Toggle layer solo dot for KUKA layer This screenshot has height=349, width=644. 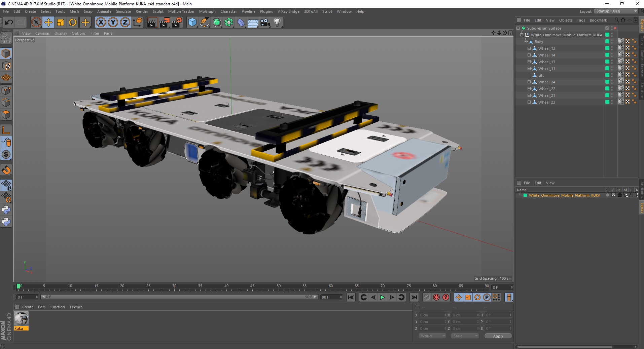[x=607, y=195]
